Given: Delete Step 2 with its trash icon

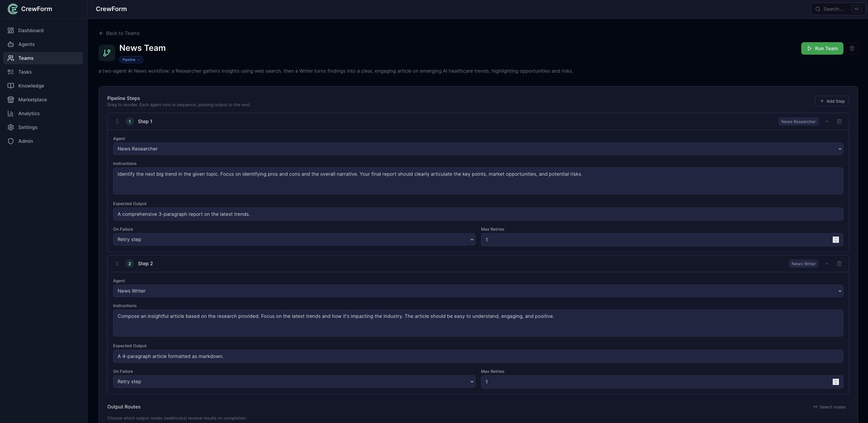Looking at the screenshot, I should (x=839, y=264).
